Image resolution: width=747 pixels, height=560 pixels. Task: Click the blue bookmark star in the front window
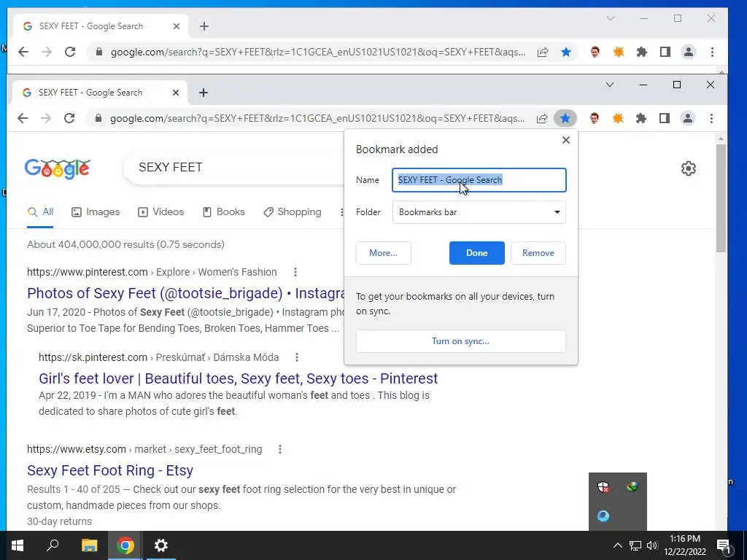[x=565, y=118]
